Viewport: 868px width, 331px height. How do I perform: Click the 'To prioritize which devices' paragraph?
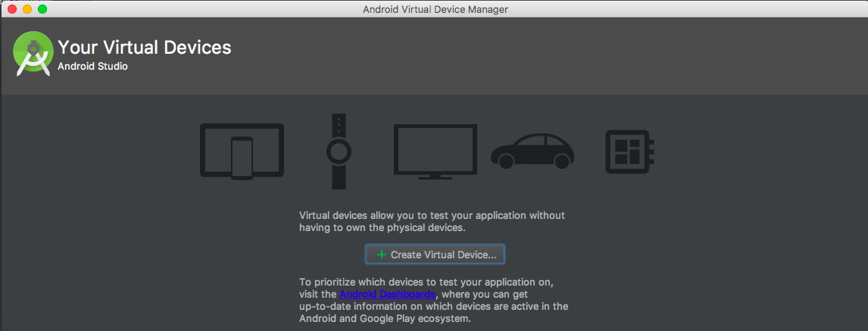(426, 282)
